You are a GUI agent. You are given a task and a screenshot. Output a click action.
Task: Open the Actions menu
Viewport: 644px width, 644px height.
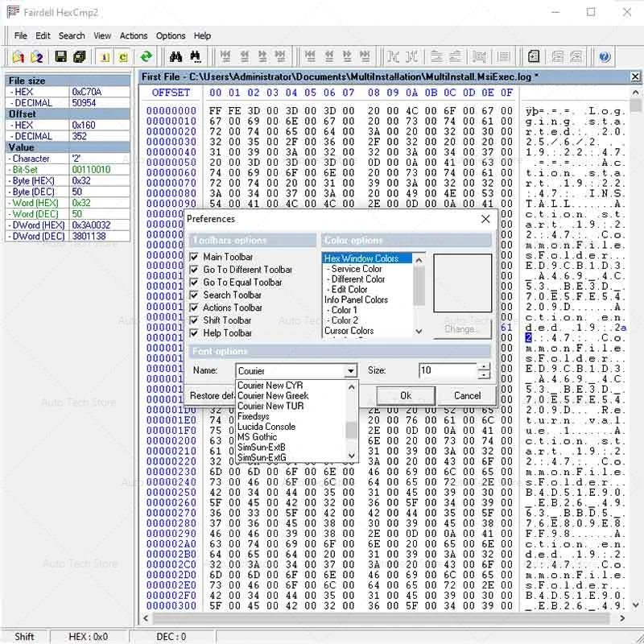point(134,35)
